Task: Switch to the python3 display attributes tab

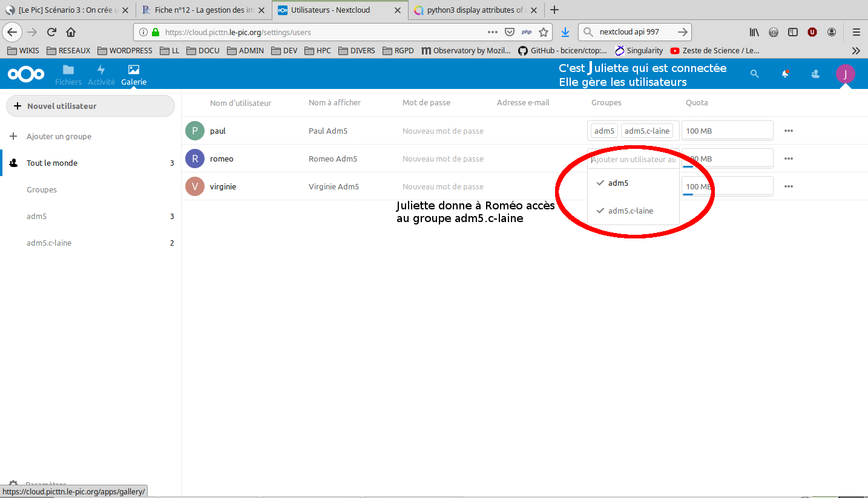Action: coord(476,10)
